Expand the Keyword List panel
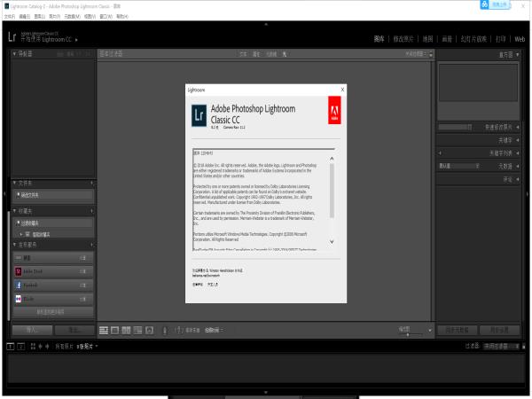The width and height of the screenshot is (532, 399). point(518,153)
